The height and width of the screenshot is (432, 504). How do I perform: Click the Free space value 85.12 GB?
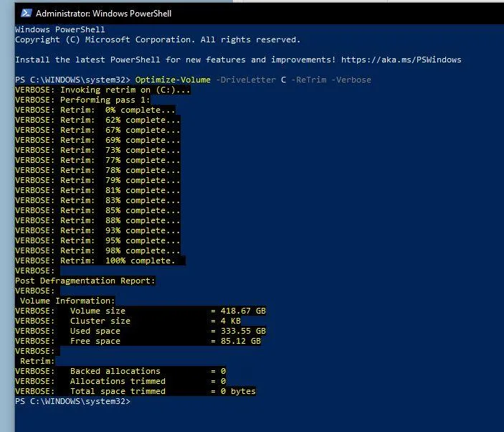pyautogui.click(x=241, y=341)
